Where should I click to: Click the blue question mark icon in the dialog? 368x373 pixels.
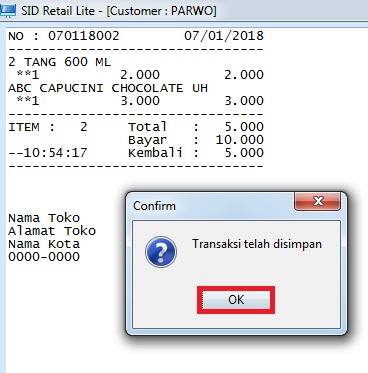click(x=161, y=252)
